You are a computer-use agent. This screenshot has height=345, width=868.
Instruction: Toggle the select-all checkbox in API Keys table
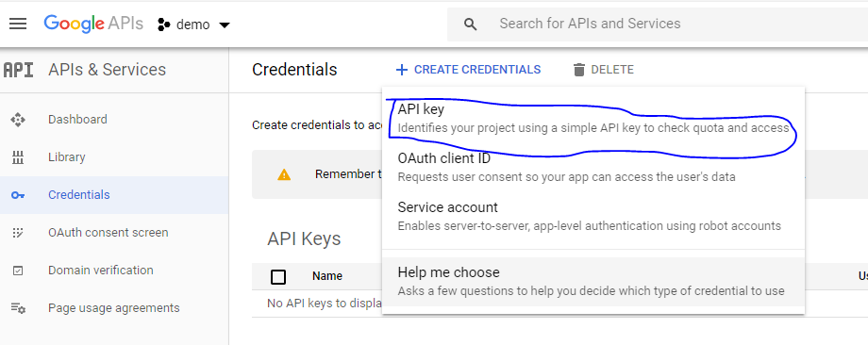(278, 276)
